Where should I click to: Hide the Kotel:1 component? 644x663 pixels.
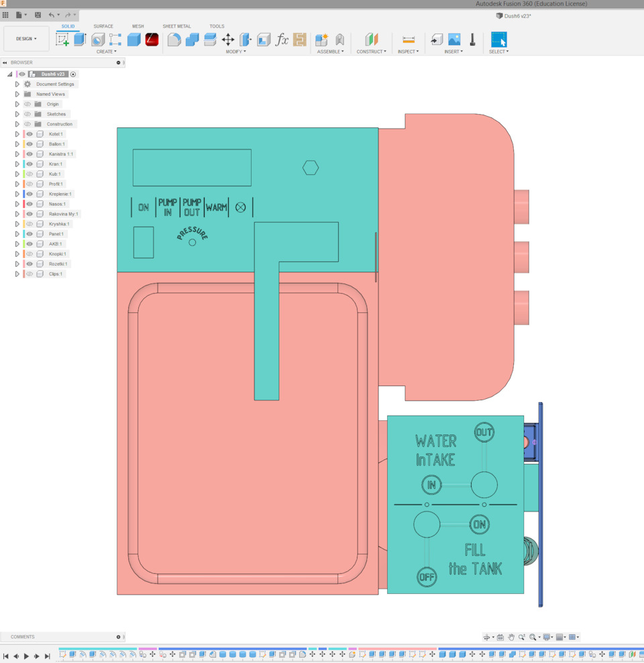pos(30,134)
